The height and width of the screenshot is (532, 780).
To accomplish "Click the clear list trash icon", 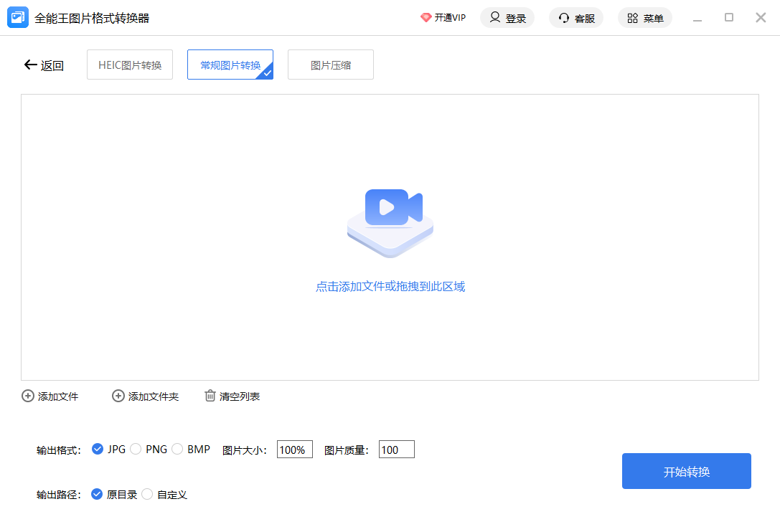I will tap(210, 396).
